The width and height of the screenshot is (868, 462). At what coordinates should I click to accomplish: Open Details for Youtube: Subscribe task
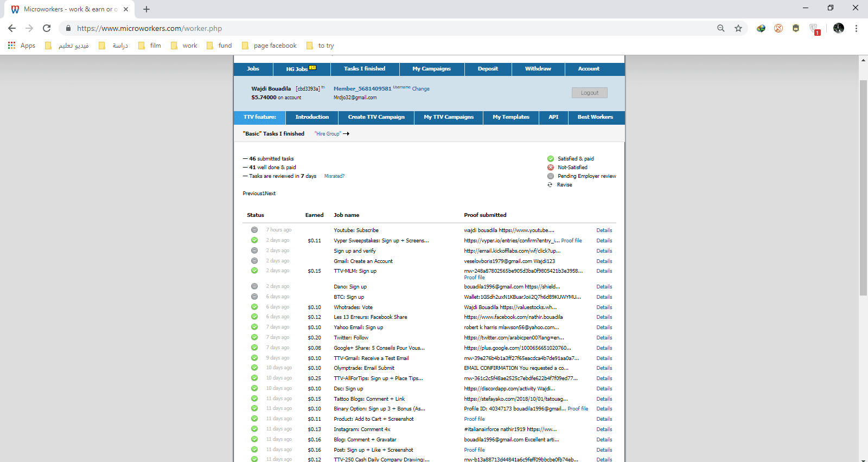coord(604,230)
